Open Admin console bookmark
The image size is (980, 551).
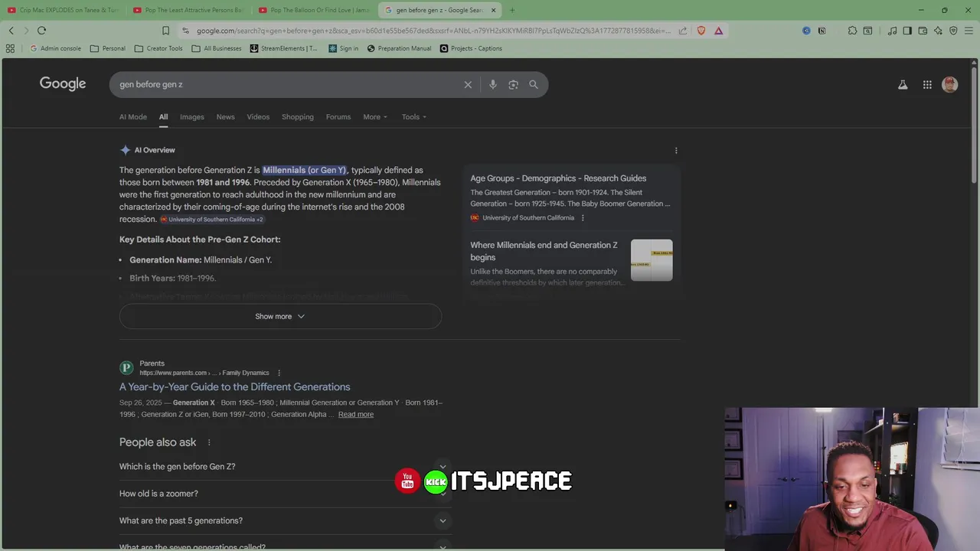point(54,48)
